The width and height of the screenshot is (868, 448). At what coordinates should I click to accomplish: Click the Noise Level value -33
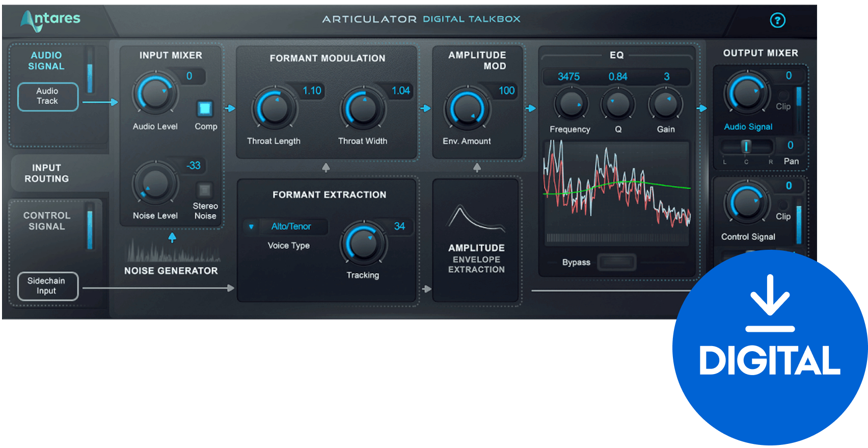click(x=194, y=165)
